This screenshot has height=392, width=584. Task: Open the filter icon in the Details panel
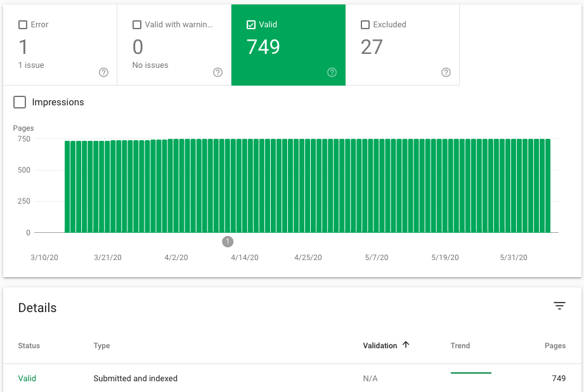click(x=559, y=306)
